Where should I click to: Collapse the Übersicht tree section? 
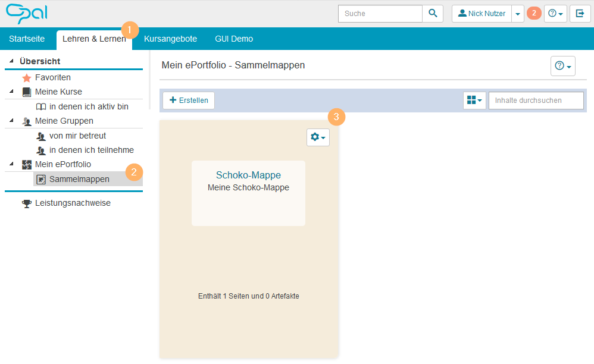11,61
